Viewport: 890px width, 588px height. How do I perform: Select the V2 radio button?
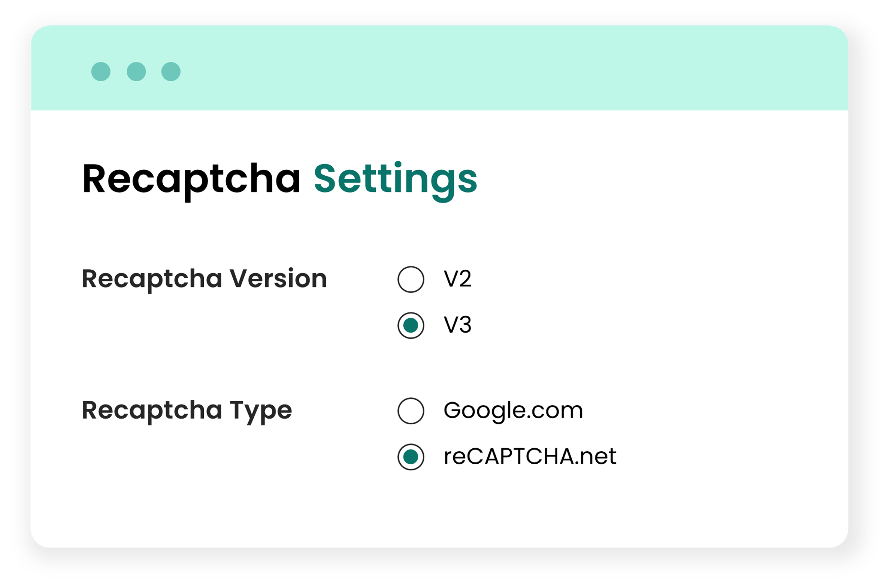coord(411,279)
